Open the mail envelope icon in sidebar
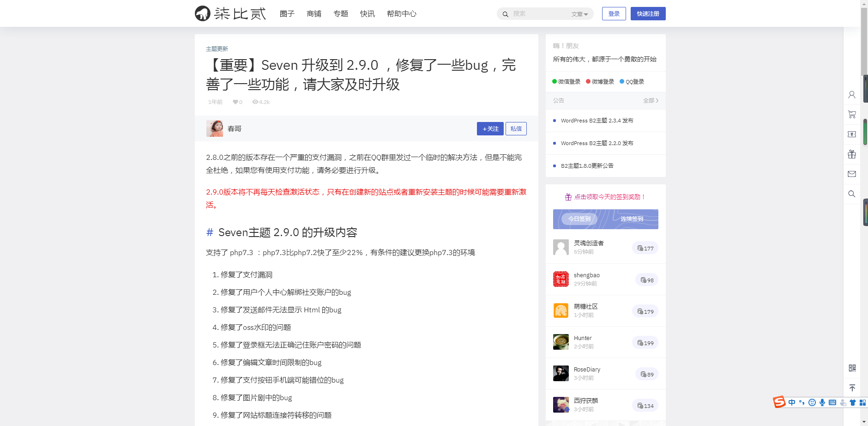The width and height of the screenshot is (868, 426). tap(852, 174)
